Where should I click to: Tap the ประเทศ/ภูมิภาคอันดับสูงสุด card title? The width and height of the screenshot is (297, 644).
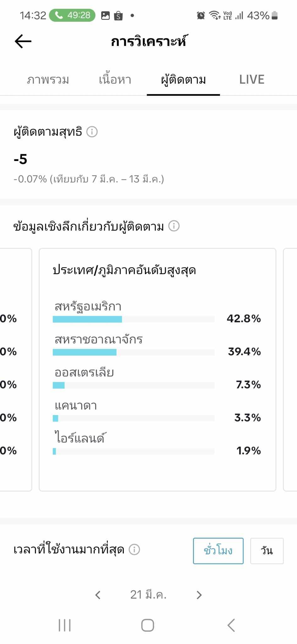124,270
